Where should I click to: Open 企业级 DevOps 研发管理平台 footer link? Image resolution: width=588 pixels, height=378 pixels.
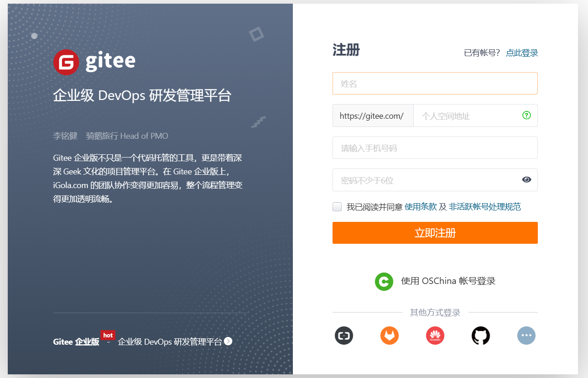coord(170,341)
